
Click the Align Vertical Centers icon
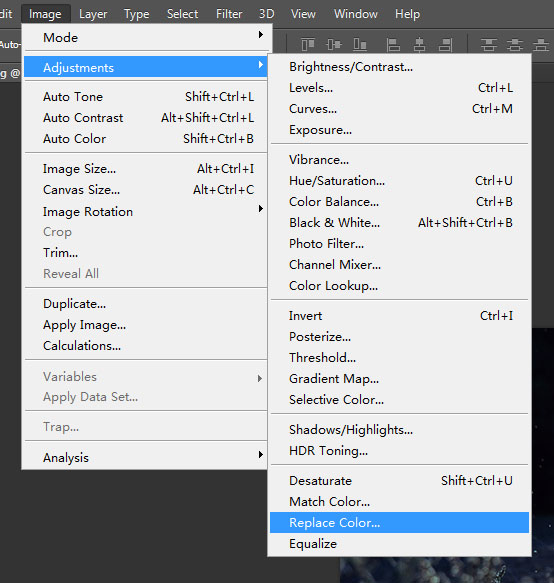334,45
